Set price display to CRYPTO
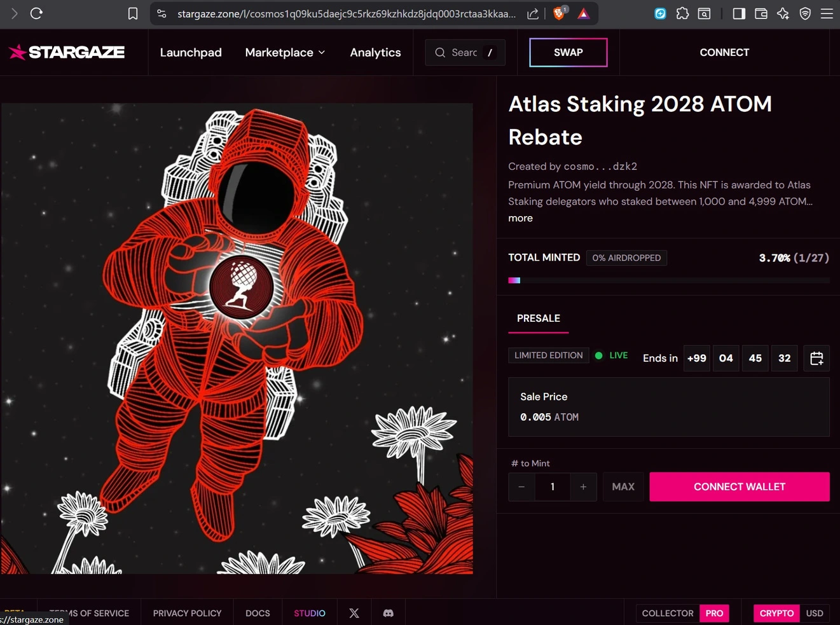The width and height of the screenshot is (840, 625). 776,613
